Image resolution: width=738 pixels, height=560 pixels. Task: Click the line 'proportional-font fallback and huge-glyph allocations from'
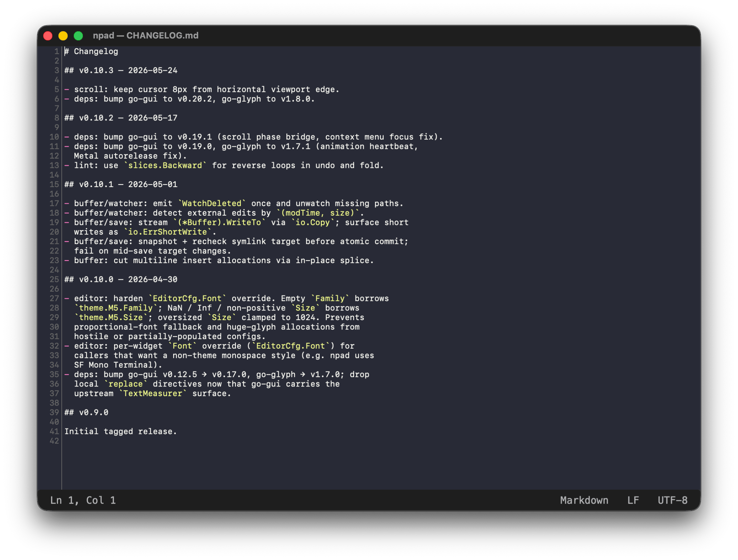217,327
